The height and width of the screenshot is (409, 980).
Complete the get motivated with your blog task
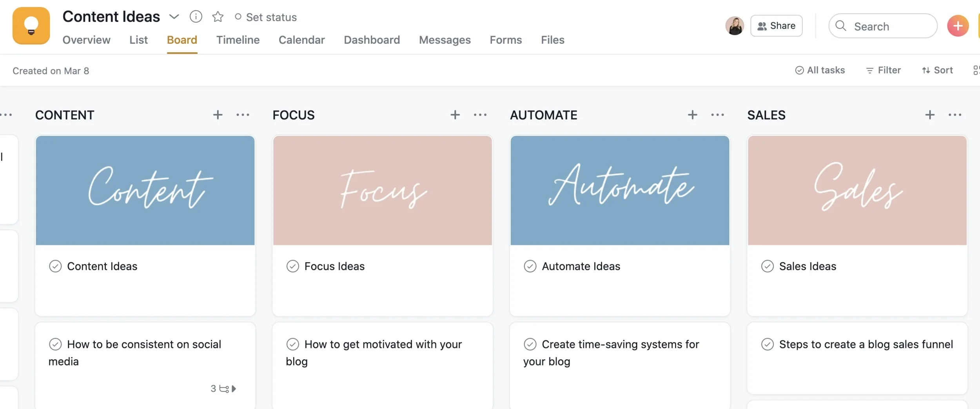[292, 344]
